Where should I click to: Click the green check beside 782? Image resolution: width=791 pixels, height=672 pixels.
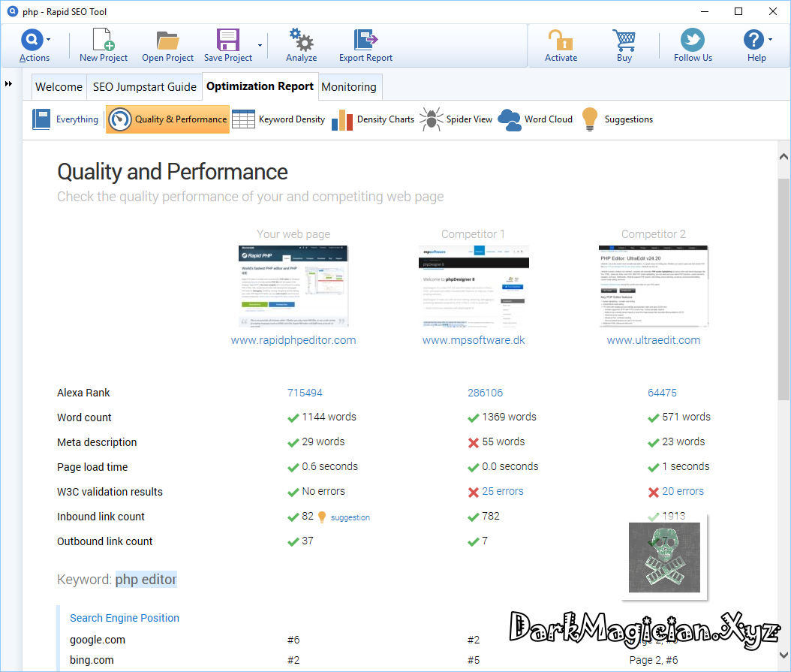[x=474, y=517]
